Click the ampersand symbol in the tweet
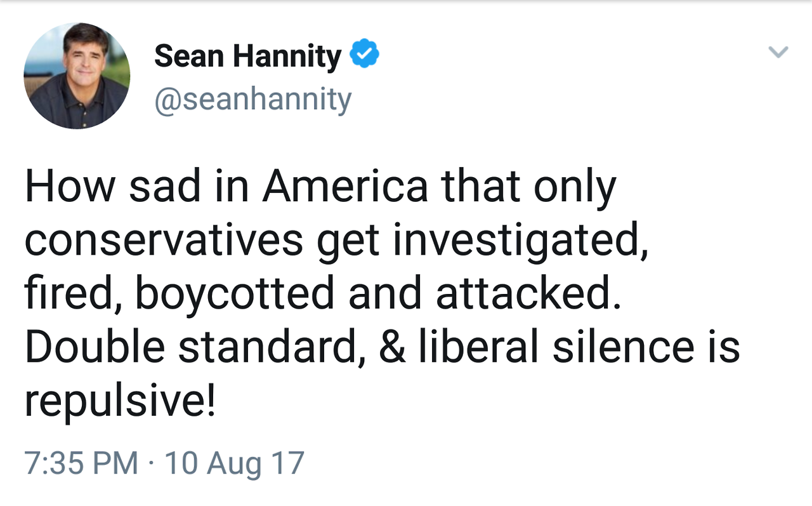The height and width of the screenshot is (506, 812). point(393,348)
